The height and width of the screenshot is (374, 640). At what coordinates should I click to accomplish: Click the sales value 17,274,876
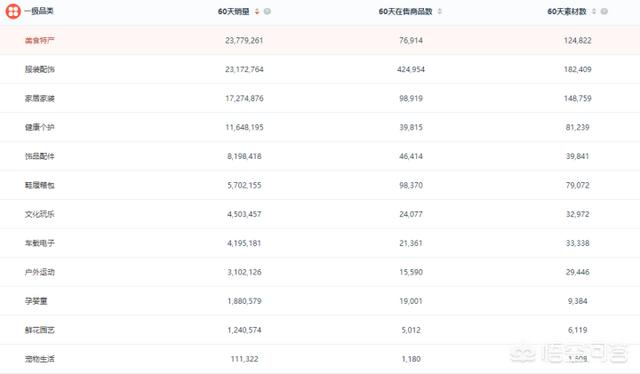(x=244, y=98)
